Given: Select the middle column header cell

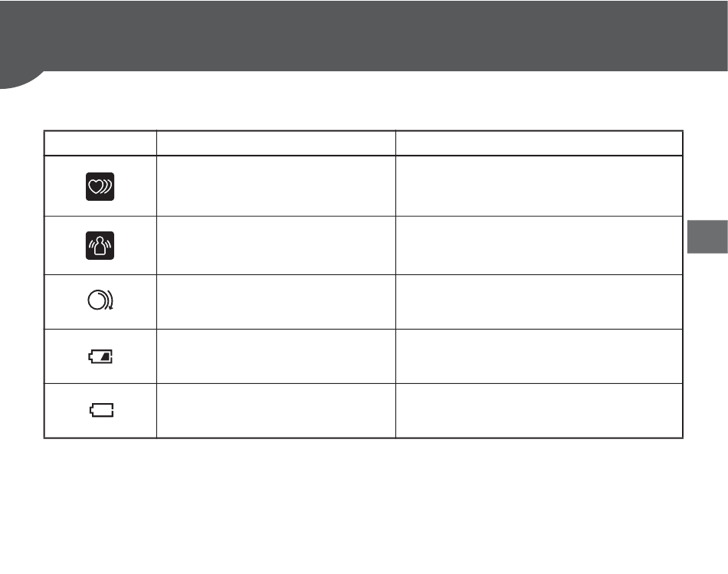Looking at the screenshot, I should click(x=276, y=143).
